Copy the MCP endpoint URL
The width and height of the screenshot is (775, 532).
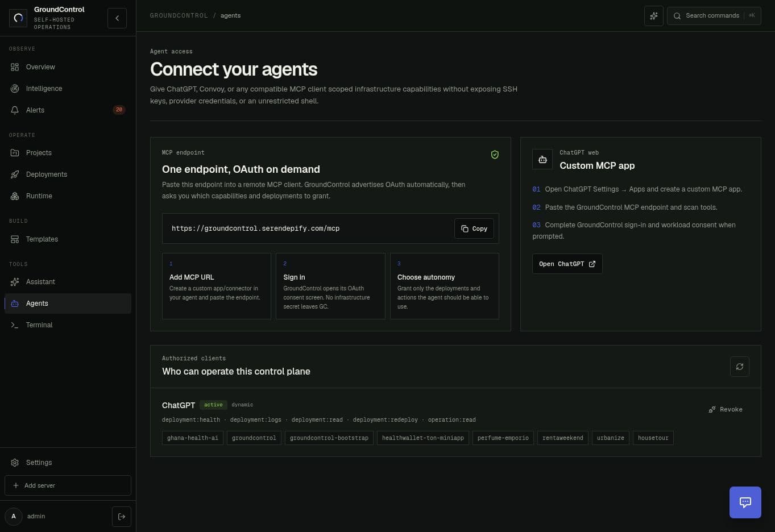tap(474, 228)
